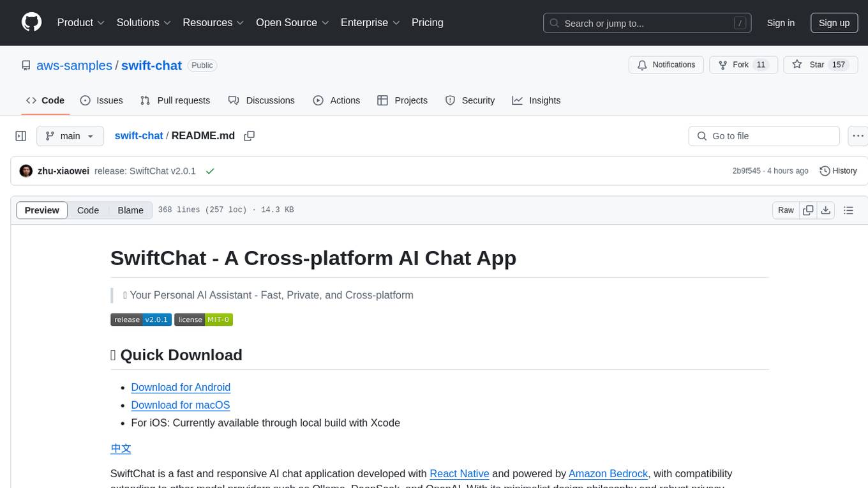
Task: Open the Raw file view
Action: (x=786, y=210)
